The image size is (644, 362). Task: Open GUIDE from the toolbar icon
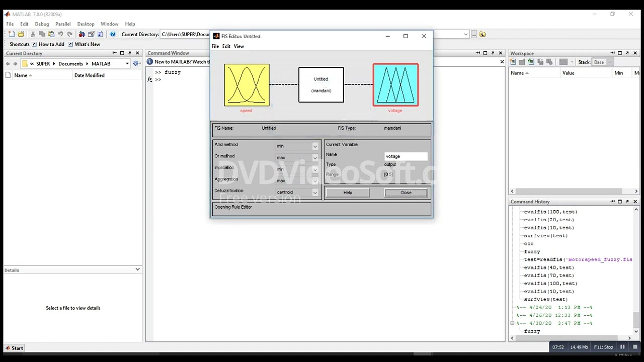point(91,34)
